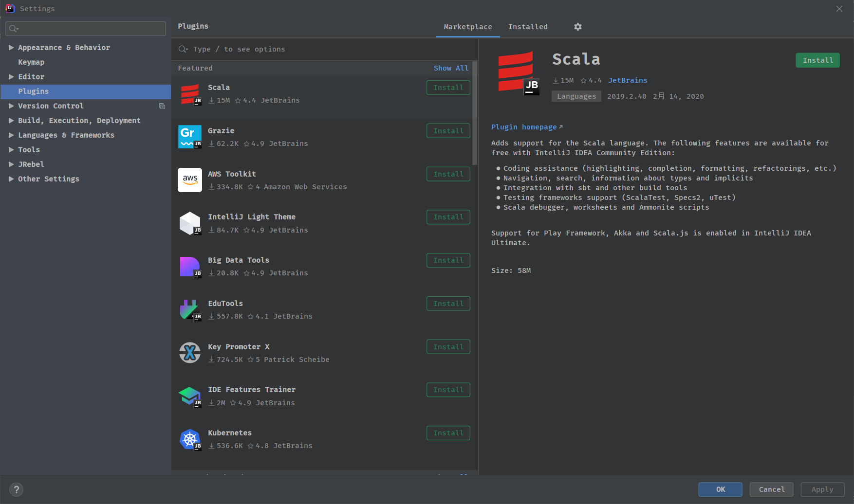
Task: Click Show All featured plugins link
Action: 451,68
